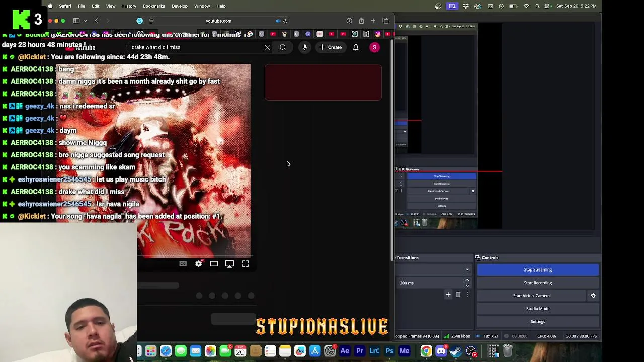The width and height of the screenshot is (644, 362).
Task: Open Media Encoder from the Dock
Action: point(405,351)
